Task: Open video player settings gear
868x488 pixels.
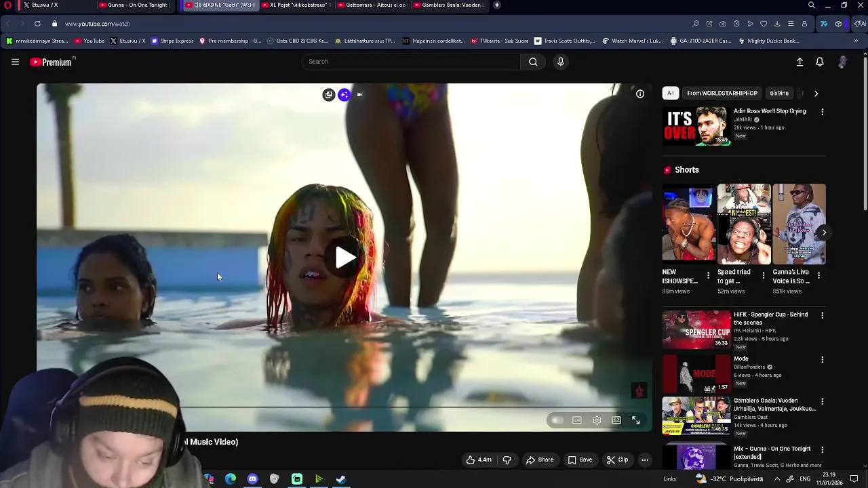Action: click(x=597, y=420)
